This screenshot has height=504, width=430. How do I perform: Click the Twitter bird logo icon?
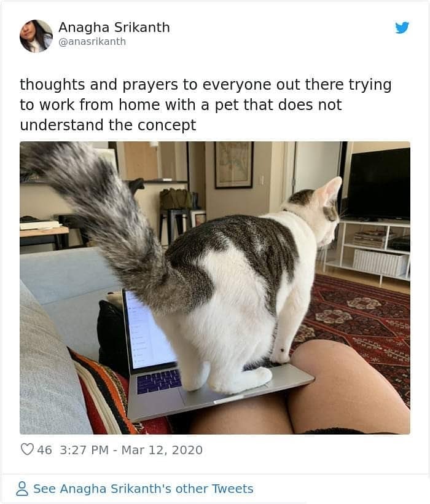pos(402,28)
